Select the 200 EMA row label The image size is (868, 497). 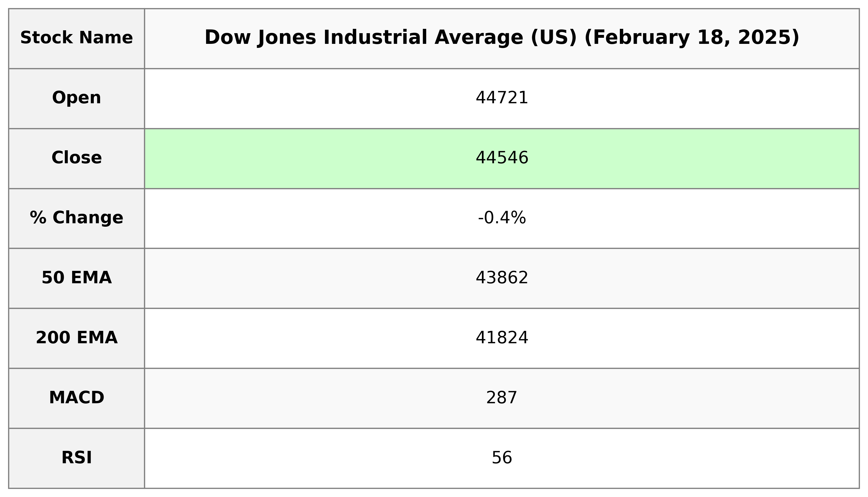(76, 338)
